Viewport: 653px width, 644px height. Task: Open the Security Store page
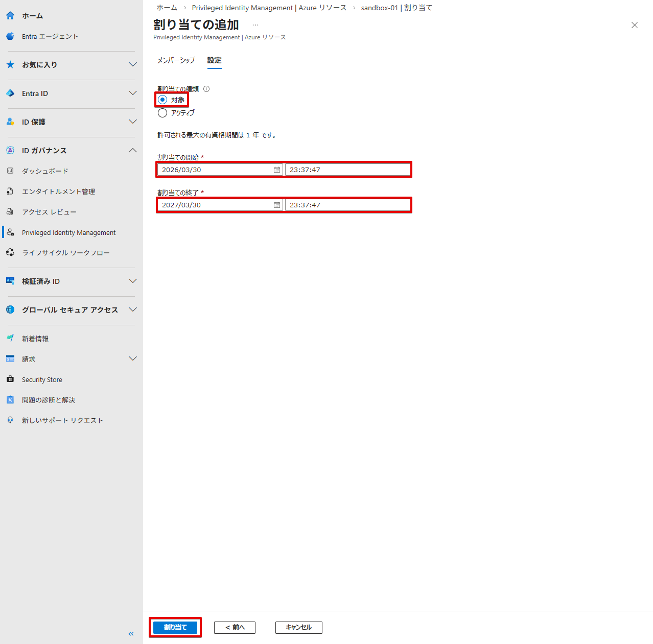(41, 379)
